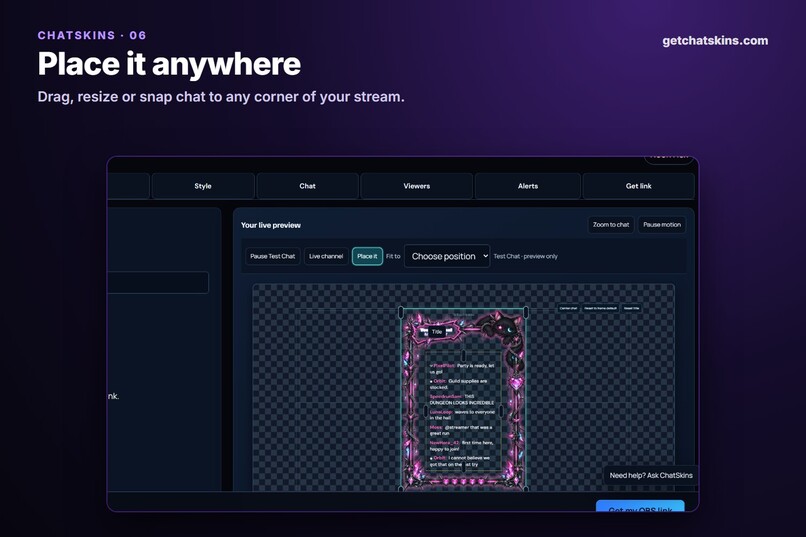Open the Viewers tab

(x=416, y=186)
